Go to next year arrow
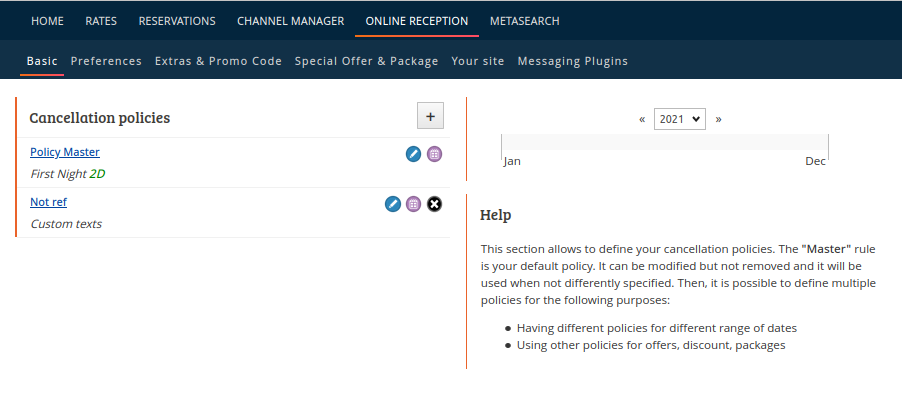Image resolution: width=902 pixels, height=398 pixels. click(718, 119)
